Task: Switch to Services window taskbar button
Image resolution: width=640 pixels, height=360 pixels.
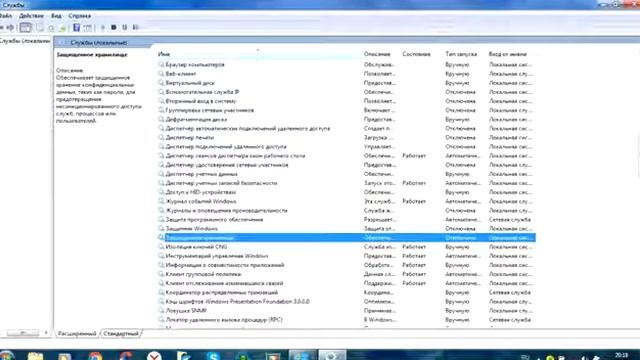Action: [x=332, y=355]
